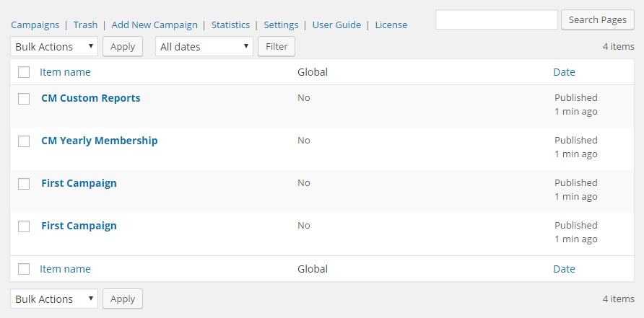Open the bottom Bulk Actions dropdown
The width and height of the screenshot is (644, 318).
click(54, 299)
